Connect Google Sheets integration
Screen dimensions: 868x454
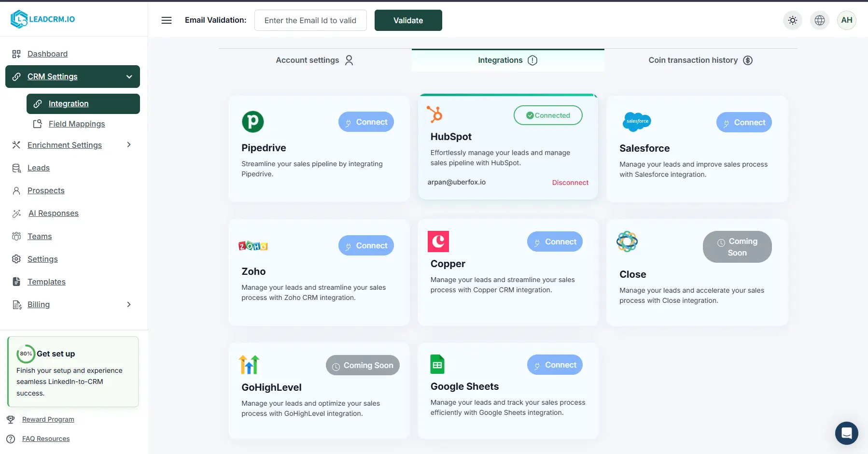tap(555, 365)
